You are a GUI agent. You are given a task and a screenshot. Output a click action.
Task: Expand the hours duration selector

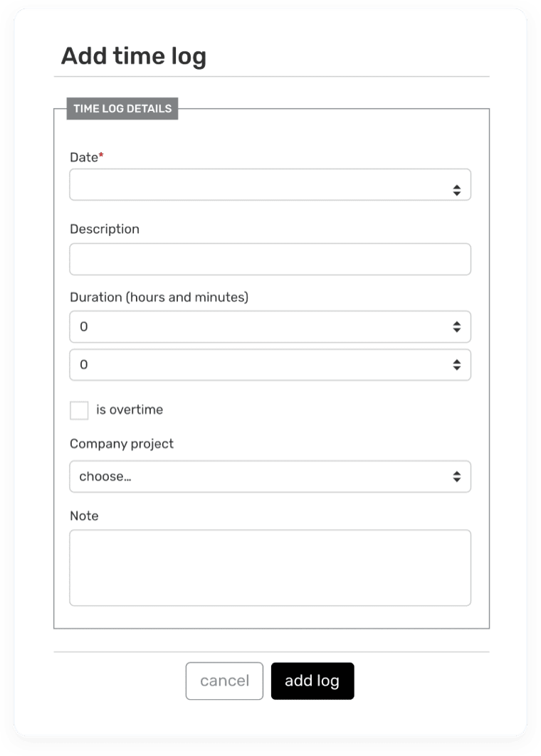click(x=270, y=326)
